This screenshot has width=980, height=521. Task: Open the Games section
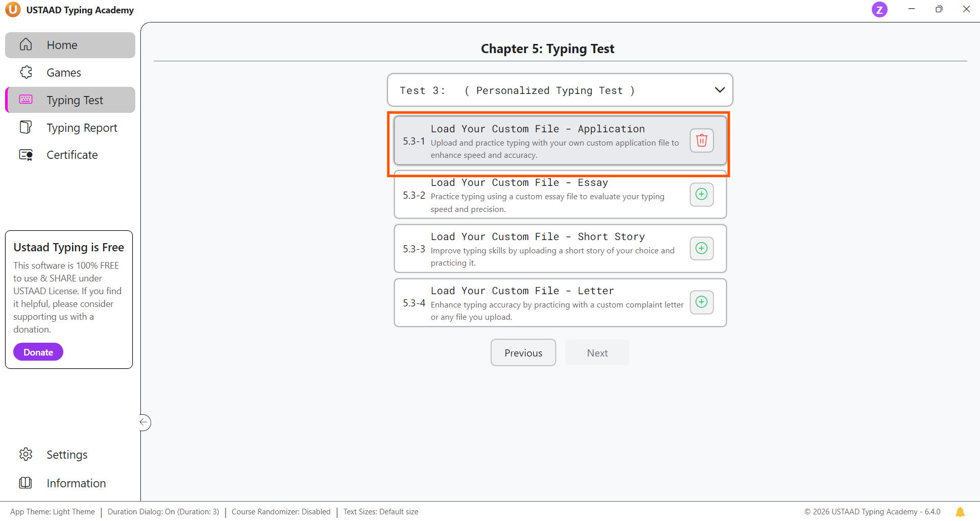64,73
